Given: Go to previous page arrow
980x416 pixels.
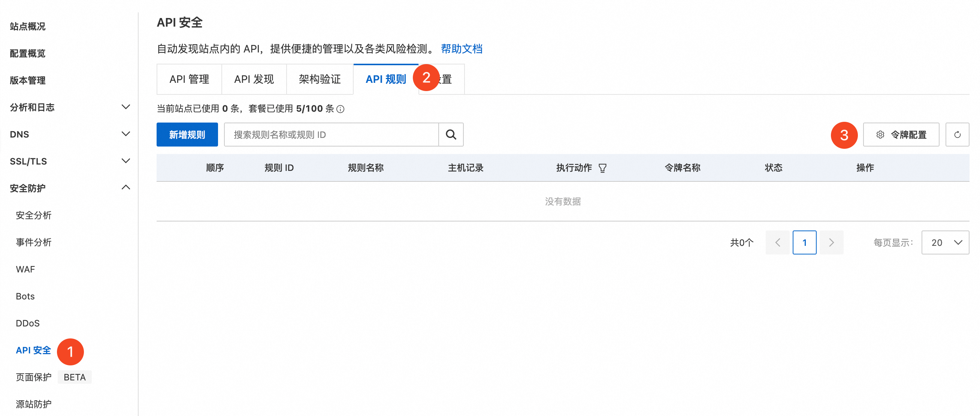Looking at the screenshot, I should [778, 242].
